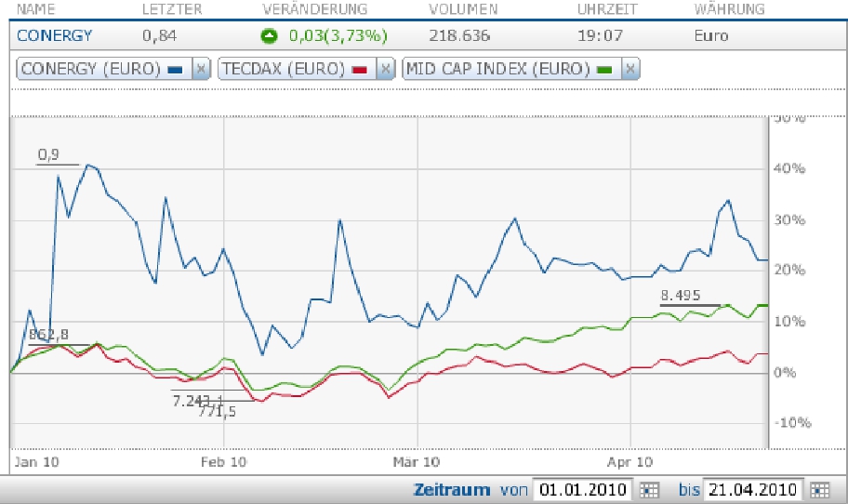Viewport: 848px width, 504px height.
Task: Select the TECDAX (EURO) legend label
Action: [284, 69]
